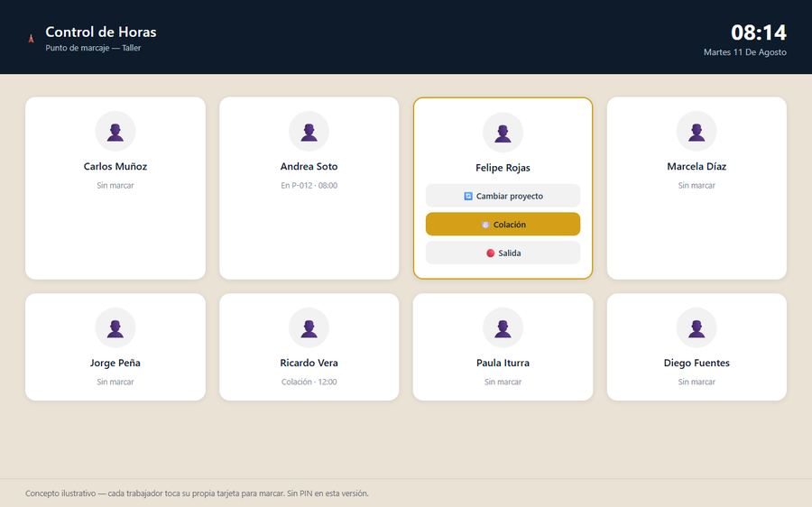
Task: Tap Marcela Díaz's profile avatar
Action: (697, 131)
